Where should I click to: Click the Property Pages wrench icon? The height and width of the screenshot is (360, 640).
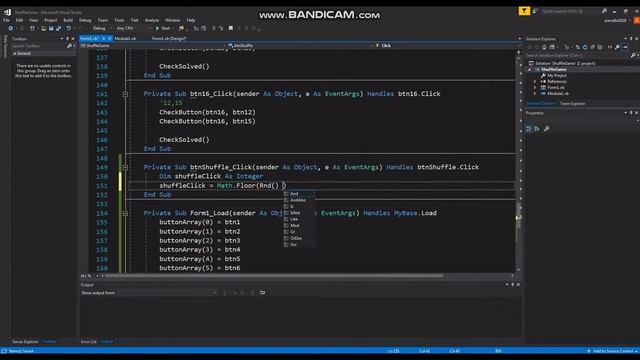point(547,129)
